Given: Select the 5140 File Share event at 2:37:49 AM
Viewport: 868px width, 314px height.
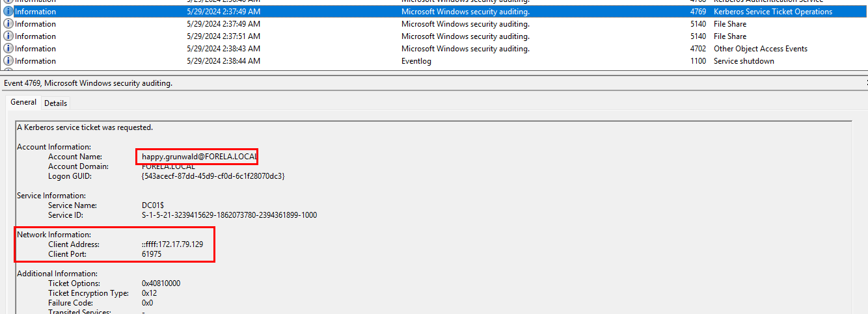Looking at the screenshot, I should [x=434, y=24].
